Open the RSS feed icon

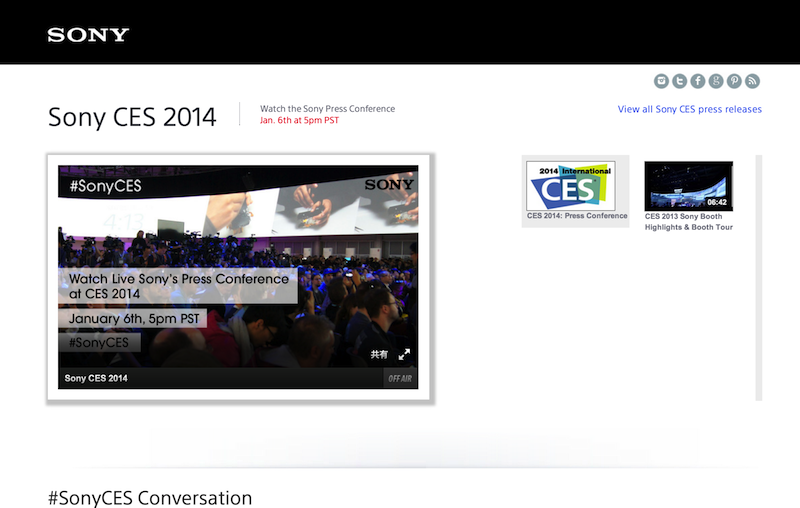(753, 81)
